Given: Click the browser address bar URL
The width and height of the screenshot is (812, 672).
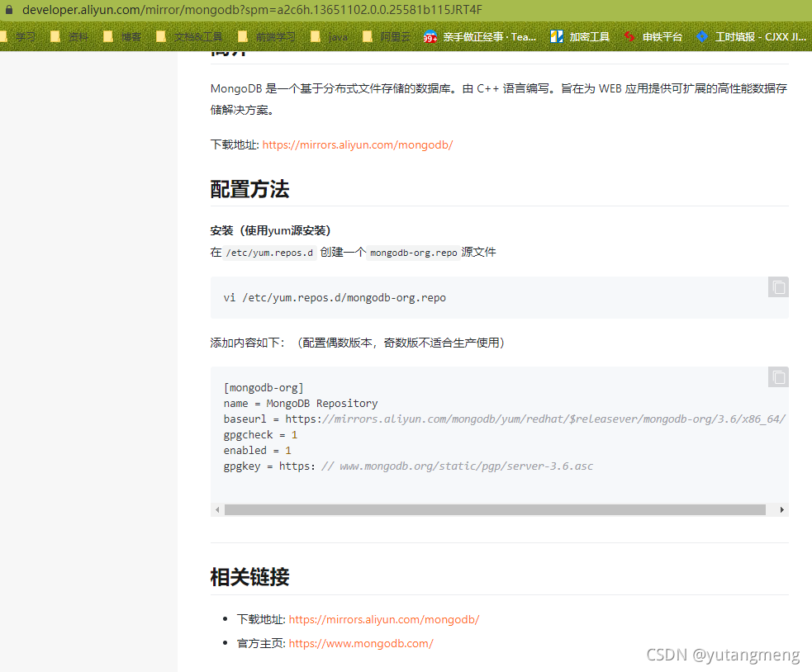Looking at the screenshot, I should 252,9.
